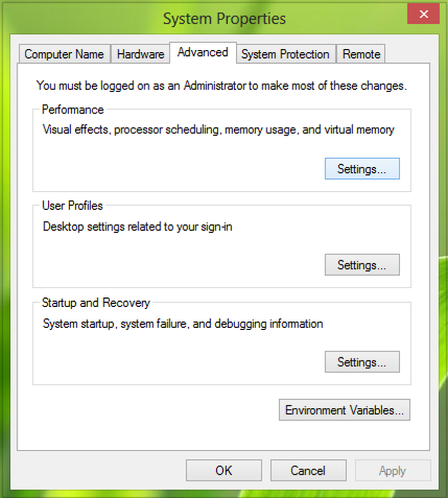This screenshot has width=448, height=498.
Task: Click the System Properties title bar
Action: (224, 19)
